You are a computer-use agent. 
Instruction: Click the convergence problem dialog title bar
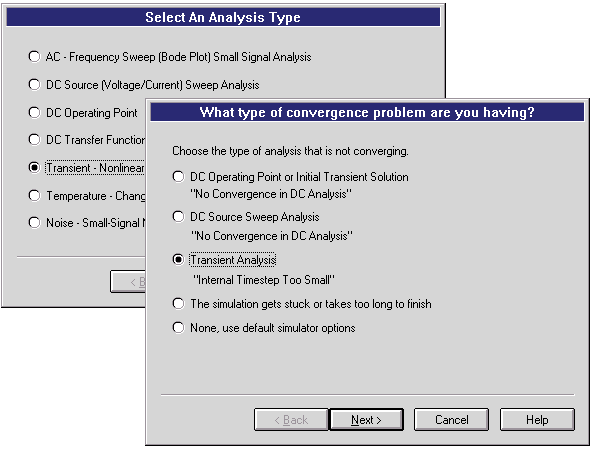pos(367,112)
